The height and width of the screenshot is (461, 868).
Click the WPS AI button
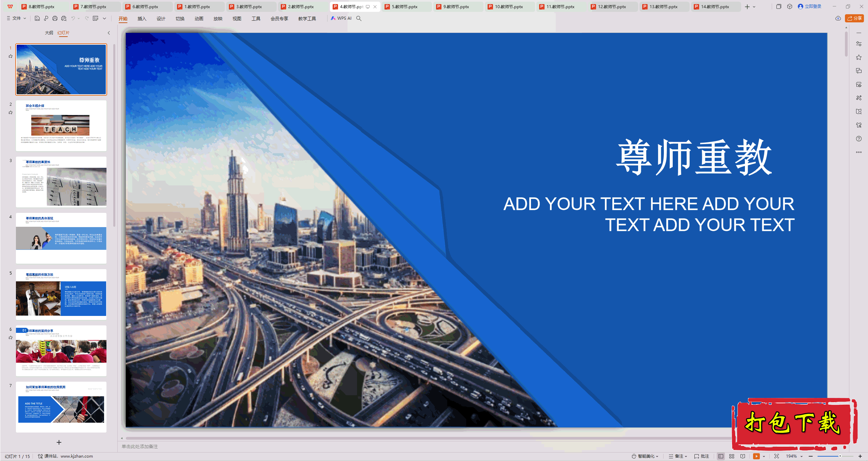(341, 18)
